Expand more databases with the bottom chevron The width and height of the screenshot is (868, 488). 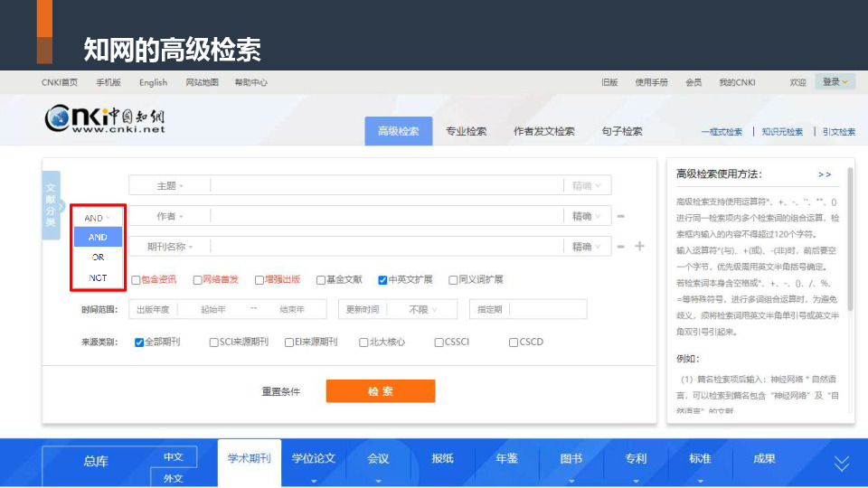(842, 464)
